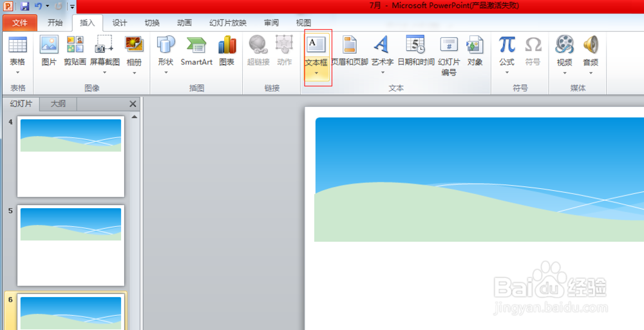This screenshot has width=644, height=330.
Task: Click the 公式 (Equation) pi icon
Action: 507,44
